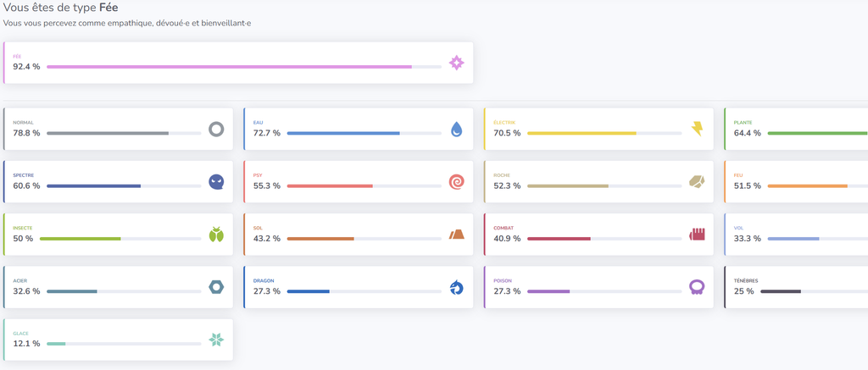Viewport: 868px width, 370px height.
Task: Click the Combat fist icon
Action: coord(697,234)
